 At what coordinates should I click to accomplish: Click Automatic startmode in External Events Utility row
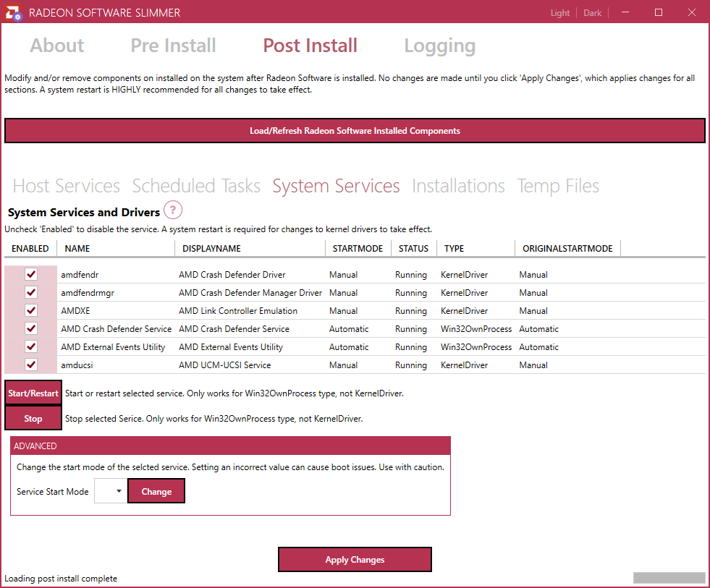(349, 347)
